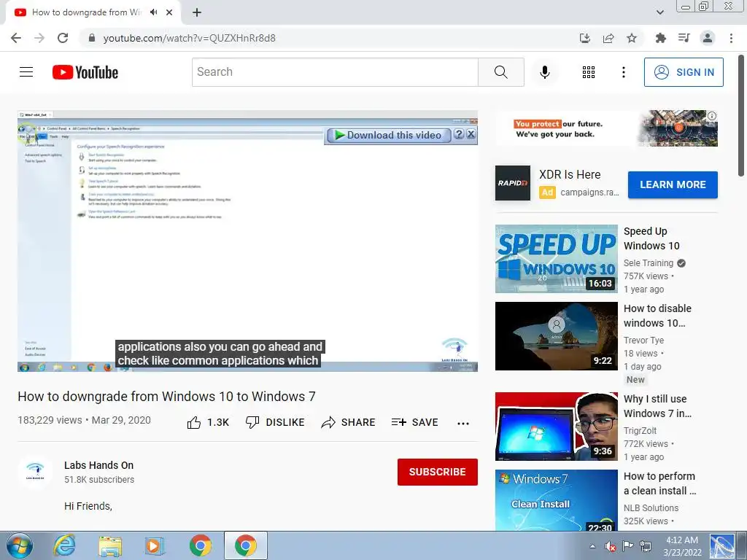The image size is (747, 560).
Task: Share this page via address bar icon
Action: (608, 38)
